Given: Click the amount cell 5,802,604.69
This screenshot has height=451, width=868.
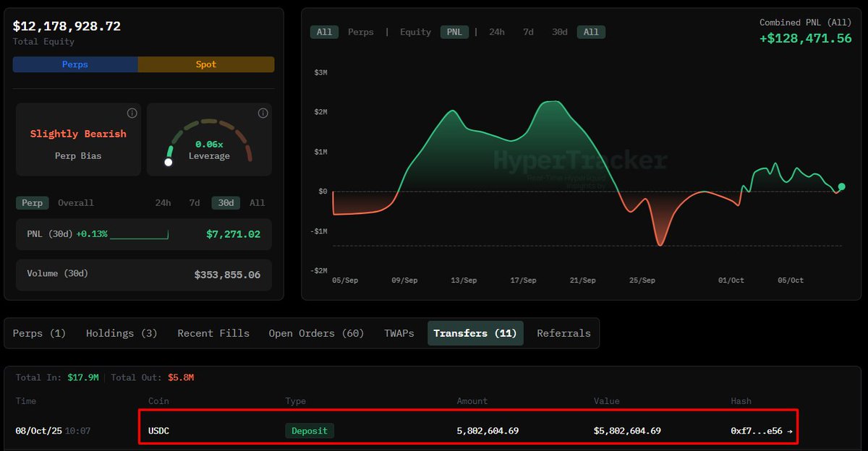Looking at the screenshot, I should [x=488, y=431].
